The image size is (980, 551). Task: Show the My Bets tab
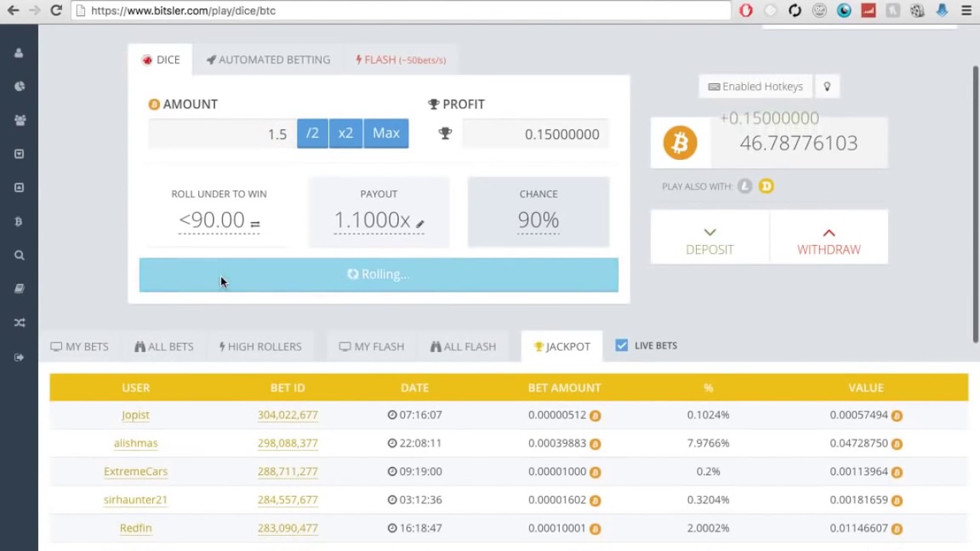pyautogui.click(x=80, y=347)
